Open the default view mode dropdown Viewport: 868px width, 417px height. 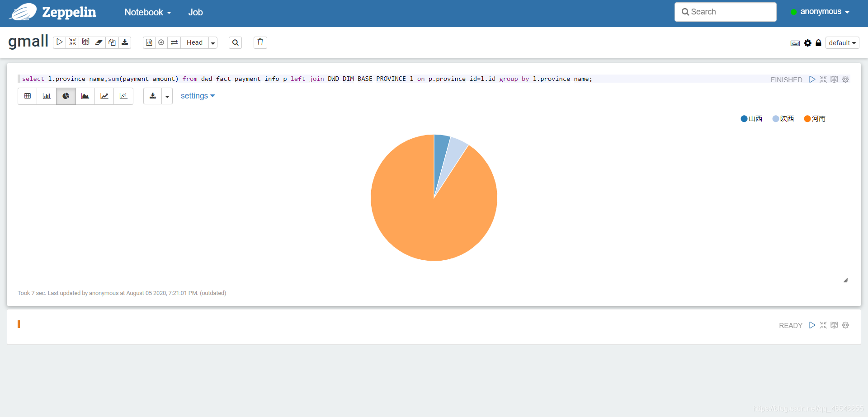pyautogui.click(x=842, y=43)
